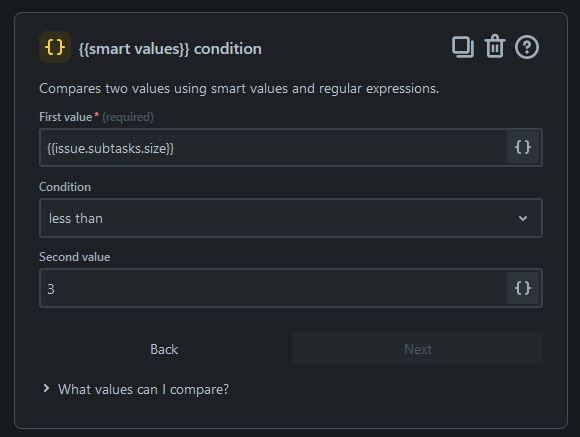Viewport: 580px width, 437px height.
Task: Expand What values can I compare section
Action: pyautogui.click(x=143, y=389)
